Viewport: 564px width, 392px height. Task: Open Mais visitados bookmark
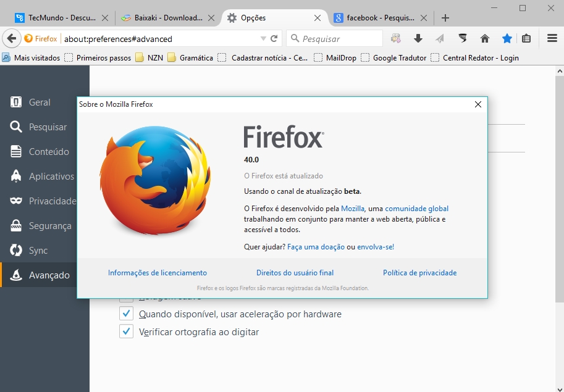[31, 58]
